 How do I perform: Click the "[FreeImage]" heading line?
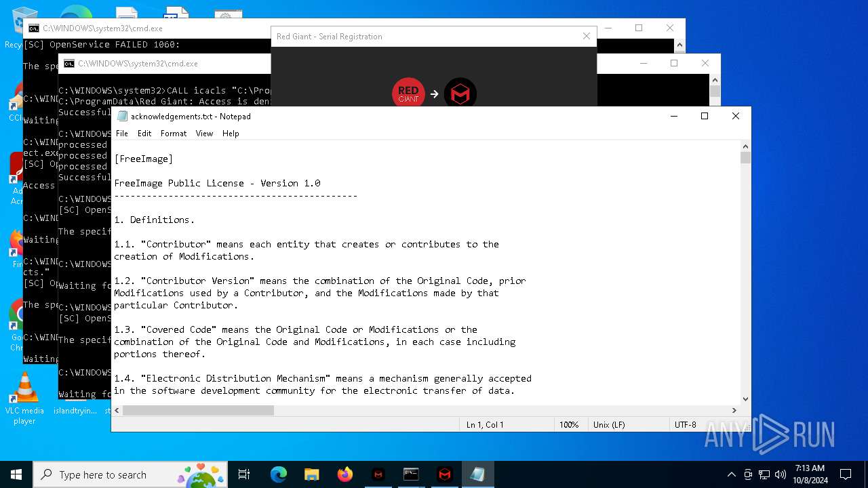point(144,159)
